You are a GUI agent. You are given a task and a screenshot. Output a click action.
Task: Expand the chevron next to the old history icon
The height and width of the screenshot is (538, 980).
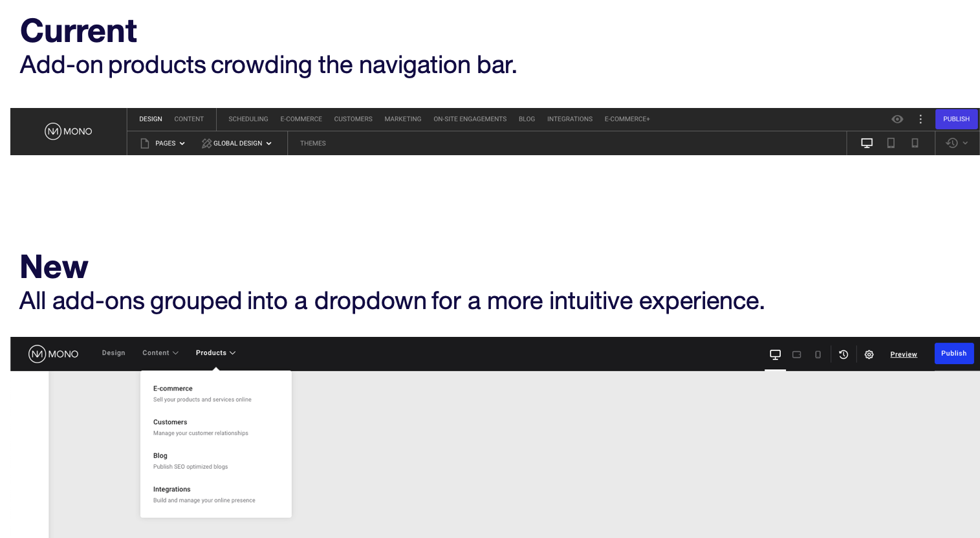965,143
